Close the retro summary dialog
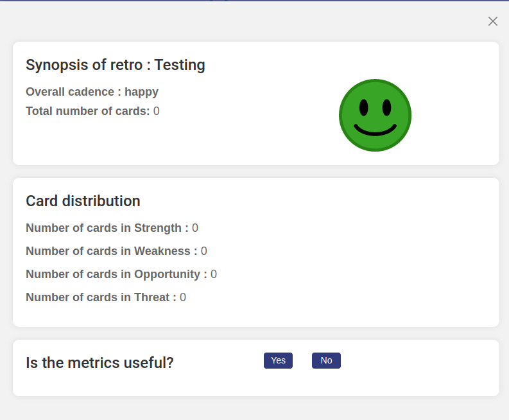509x420 pixels. [x=493, y=21]
